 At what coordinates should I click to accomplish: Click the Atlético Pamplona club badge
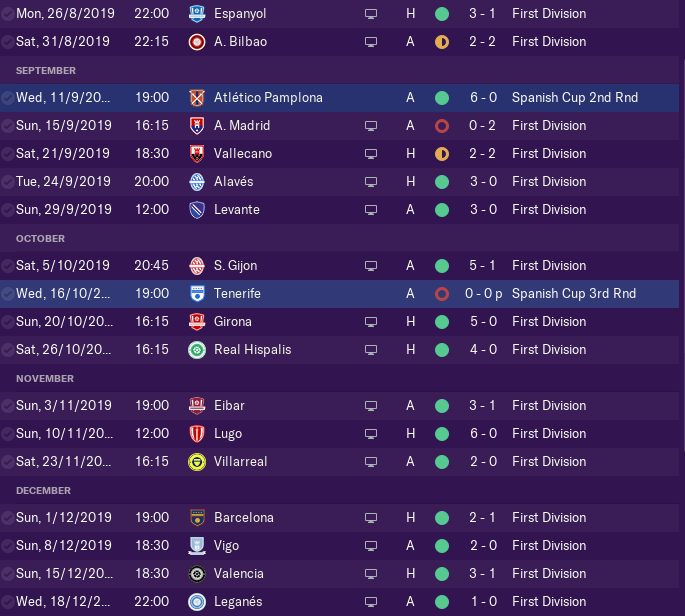197,98
